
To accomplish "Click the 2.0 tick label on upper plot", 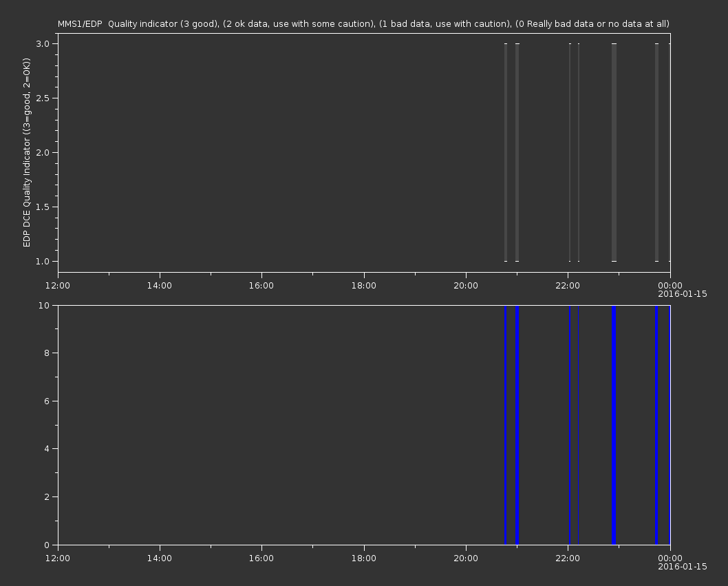I will tap(43, 152).
